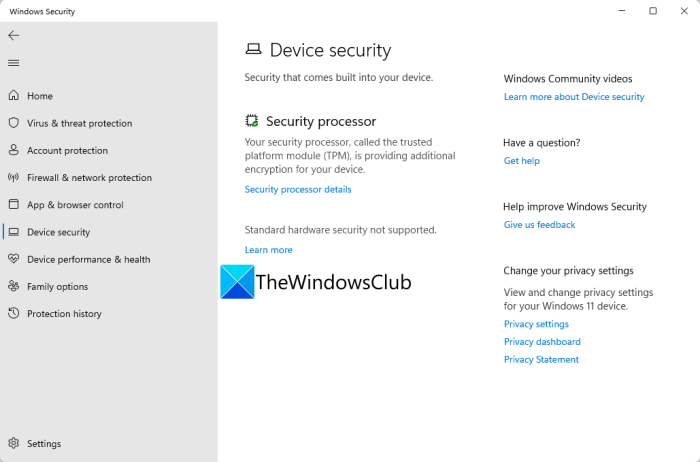Toggle the hamburger navigation menu

tap(14, 63)
